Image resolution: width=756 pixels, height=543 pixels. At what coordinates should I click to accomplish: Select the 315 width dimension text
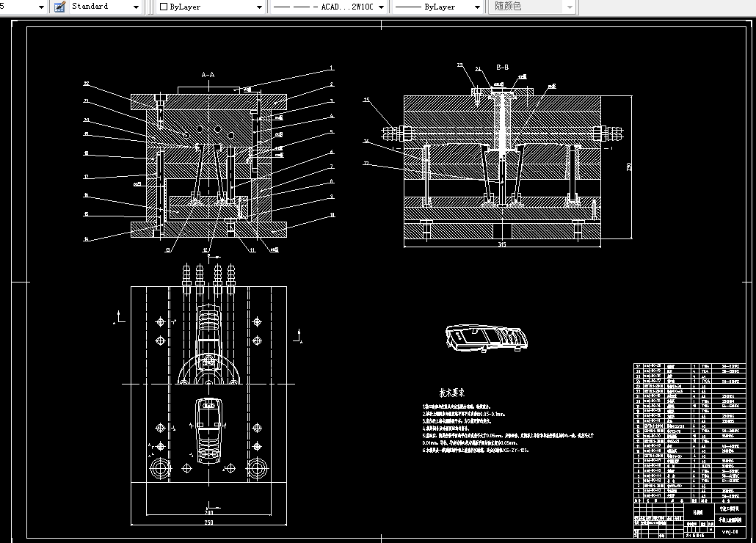point(502,244)
